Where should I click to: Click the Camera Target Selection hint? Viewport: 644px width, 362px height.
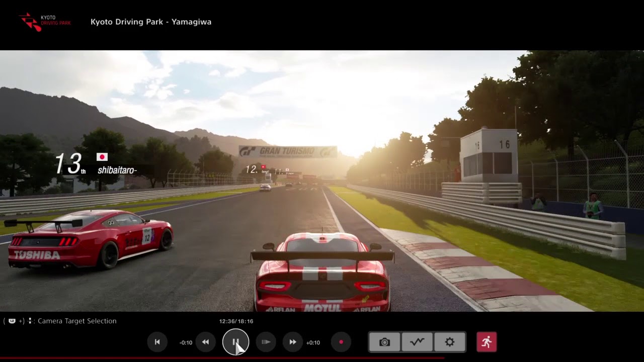(77, 321)
